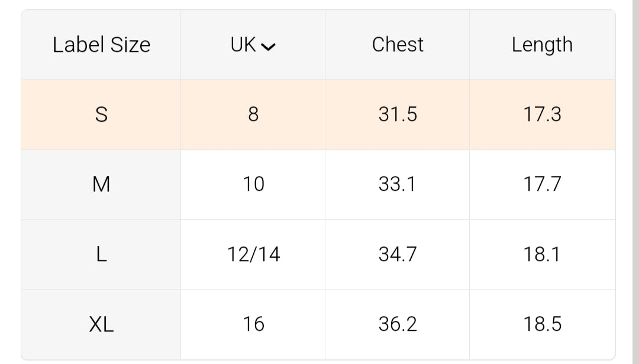Click length value 18.1

coord(542,255)
